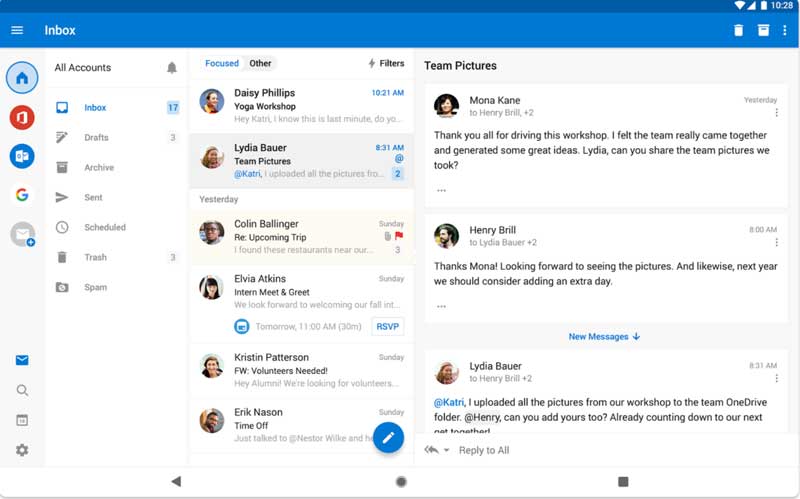Click the All Accounts heading
This screenshot has width=800, height=499.
coord(83,67)
